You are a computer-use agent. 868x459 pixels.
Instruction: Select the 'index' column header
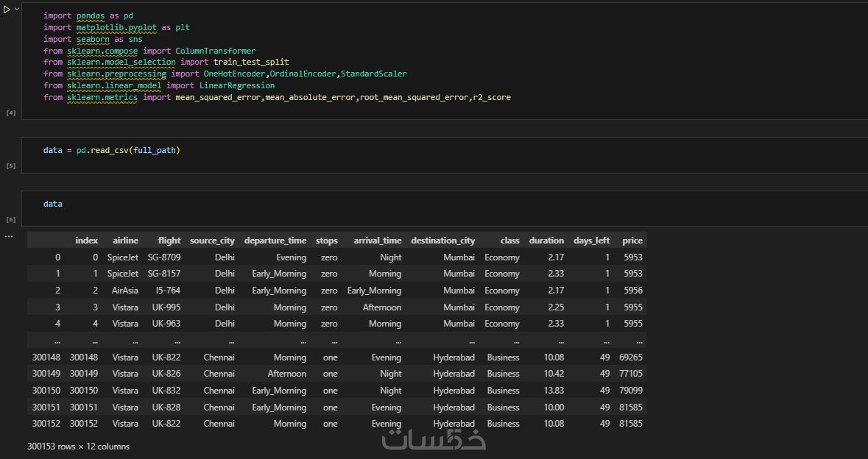[86, 241]
